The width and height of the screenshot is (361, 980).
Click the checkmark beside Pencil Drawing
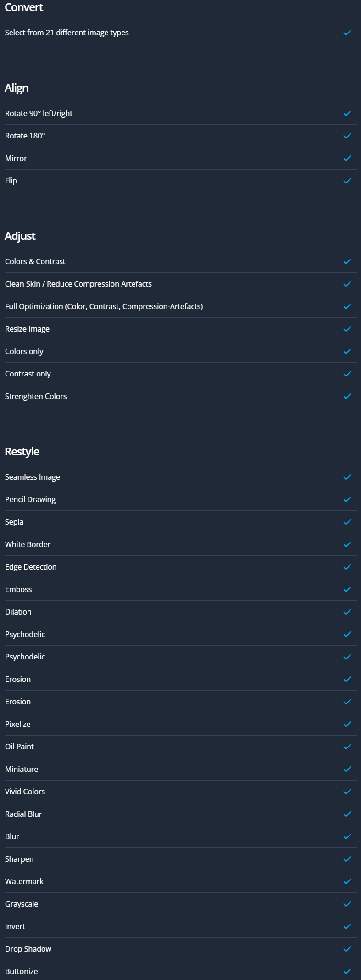point(347,499)
